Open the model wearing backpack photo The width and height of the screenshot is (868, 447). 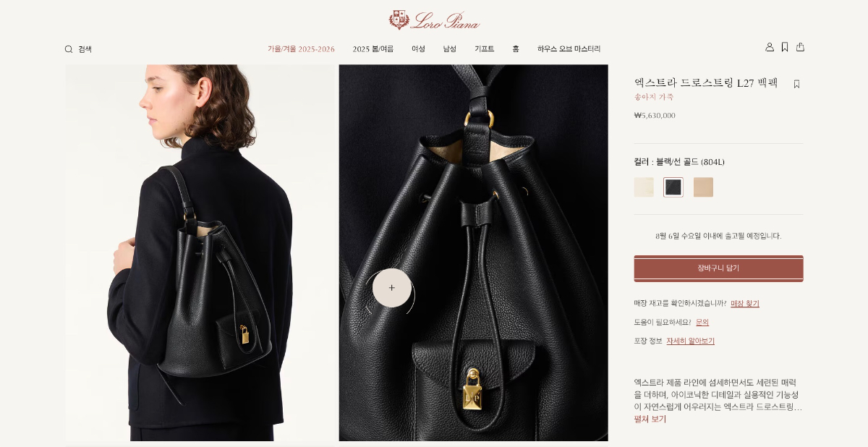tap(200, 252)
